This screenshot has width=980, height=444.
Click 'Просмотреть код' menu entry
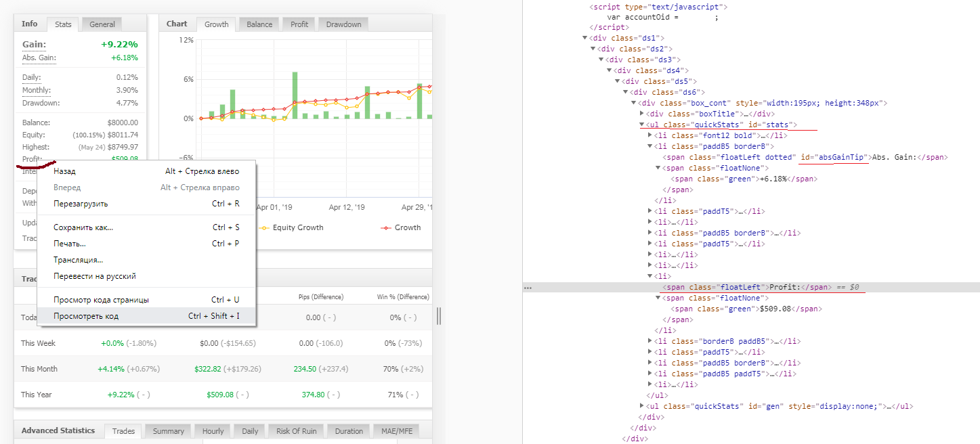click(146, 316)
